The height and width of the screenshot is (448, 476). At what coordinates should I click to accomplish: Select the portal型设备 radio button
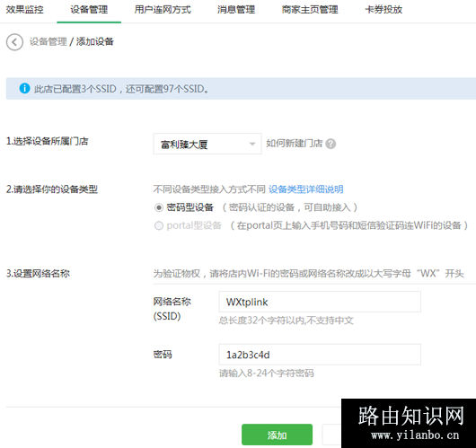(158, 225)
